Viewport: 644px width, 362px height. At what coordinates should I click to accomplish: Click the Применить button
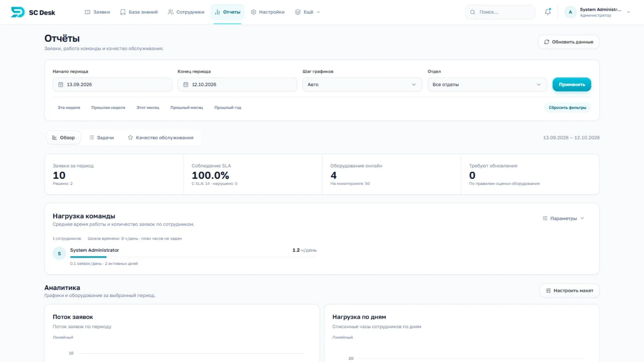pyautogui.click(x=572, y=84)
